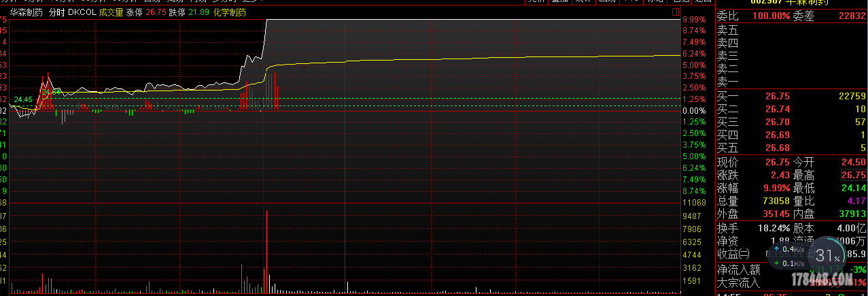Image resolution: width=868 pixels, height=296 pixels.
Task: Click the 最低 value 24.14
Action: click(x=854, y=188)
